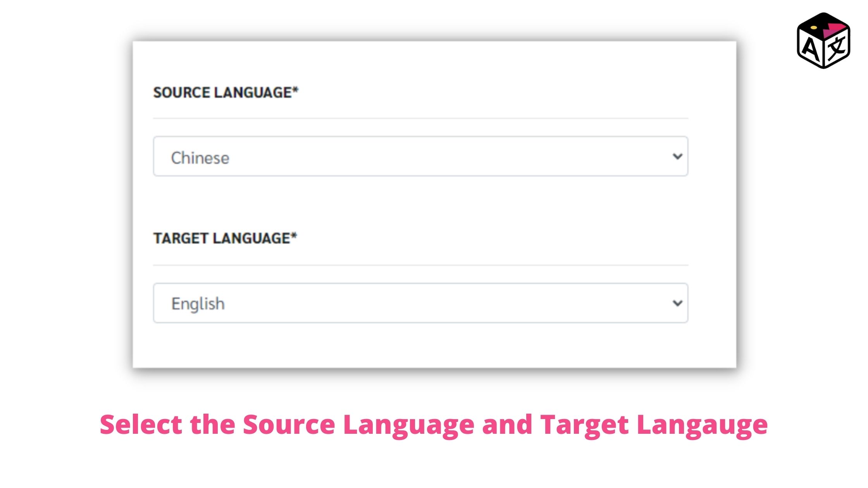Screen dimensions: 868x488
Task: Click the chevron arrow in the English dropdown
Action: point(677,303)
